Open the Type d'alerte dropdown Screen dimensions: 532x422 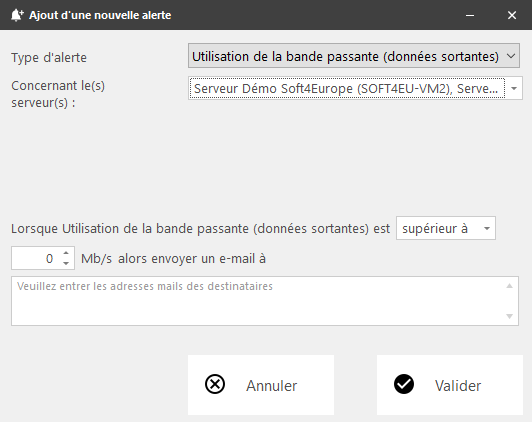354,56
